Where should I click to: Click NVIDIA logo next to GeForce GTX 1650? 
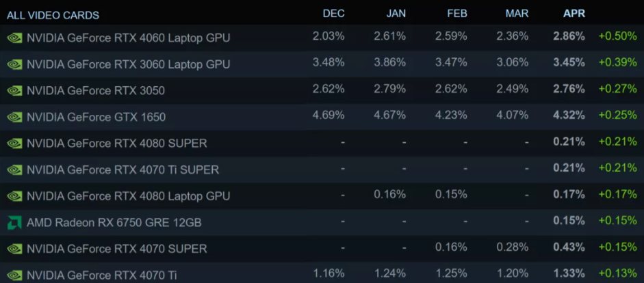click(14, 118)
